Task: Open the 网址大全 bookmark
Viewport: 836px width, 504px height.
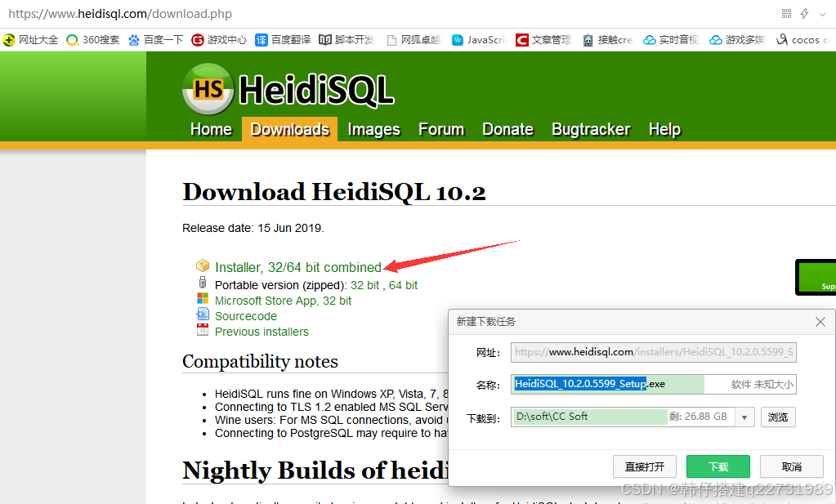Action: (x=30, y=40)
